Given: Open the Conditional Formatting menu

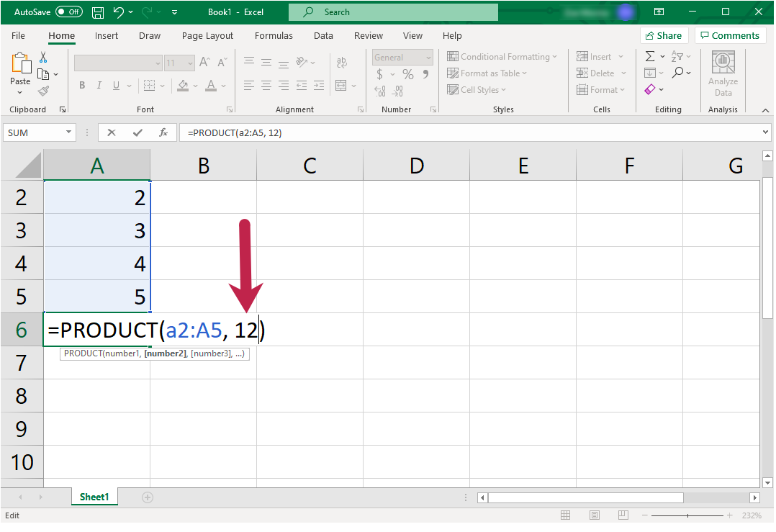Looking at the screenshot, I should pyautogui.click(x=502, y=56).
